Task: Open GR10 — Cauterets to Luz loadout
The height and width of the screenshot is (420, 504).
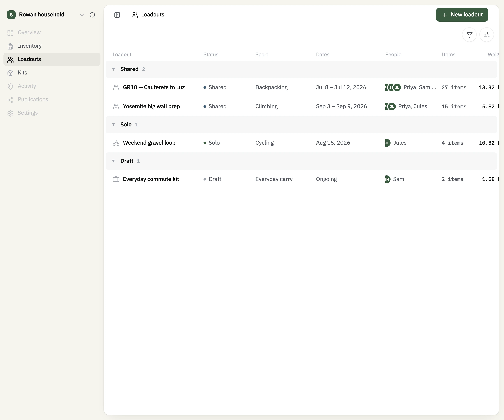Action: [x=154, y=87]
